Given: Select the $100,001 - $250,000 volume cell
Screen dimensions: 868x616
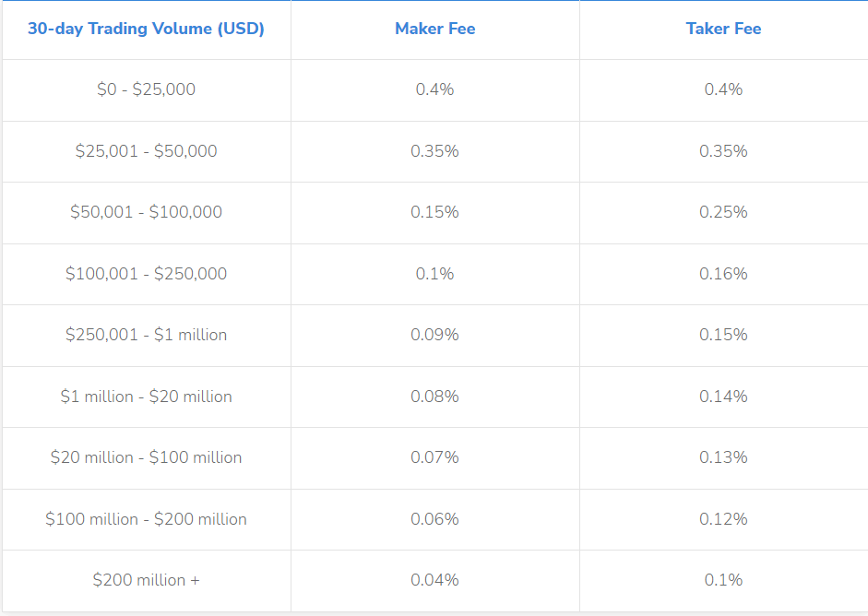Looking at the screenshot, I should 146,274.
